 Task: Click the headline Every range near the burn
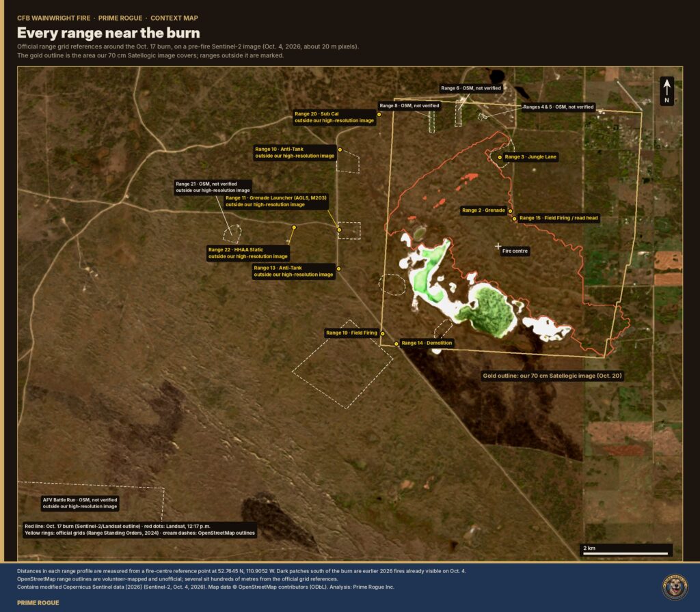click(x=109, y=33)
